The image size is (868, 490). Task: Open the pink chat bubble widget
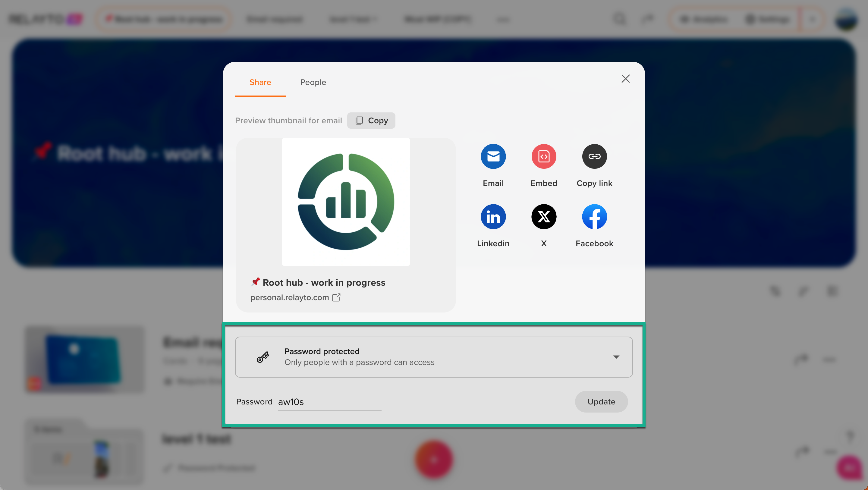[850, 467]
